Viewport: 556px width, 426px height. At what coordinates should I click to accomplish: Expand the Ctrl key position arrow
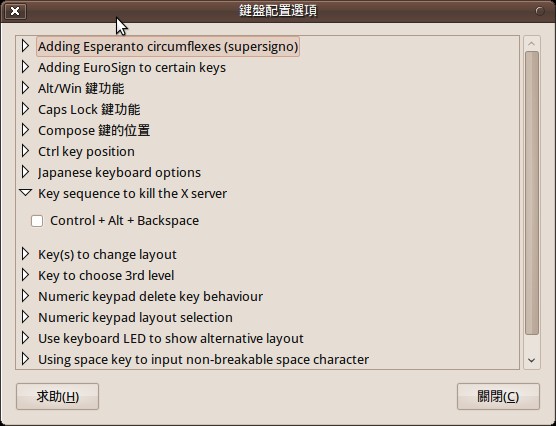pyautogui.click(x=25, y=151)
